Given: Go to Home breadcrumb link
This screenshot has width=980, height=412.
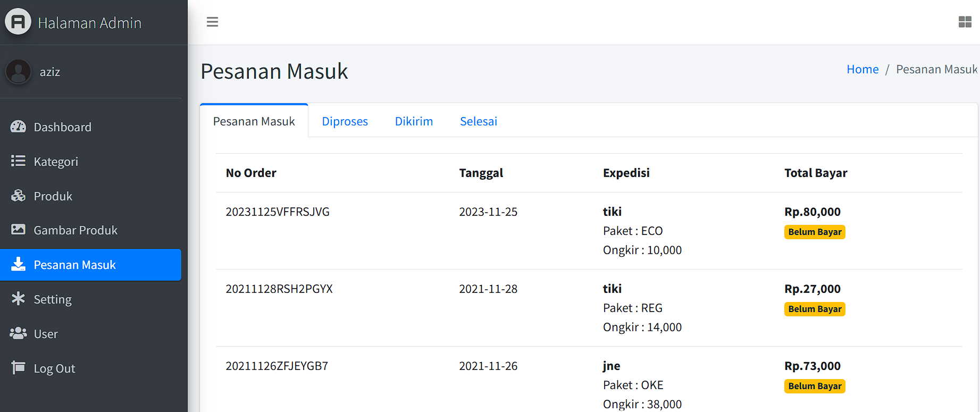Looking at the screenshot, I should 862,69.
